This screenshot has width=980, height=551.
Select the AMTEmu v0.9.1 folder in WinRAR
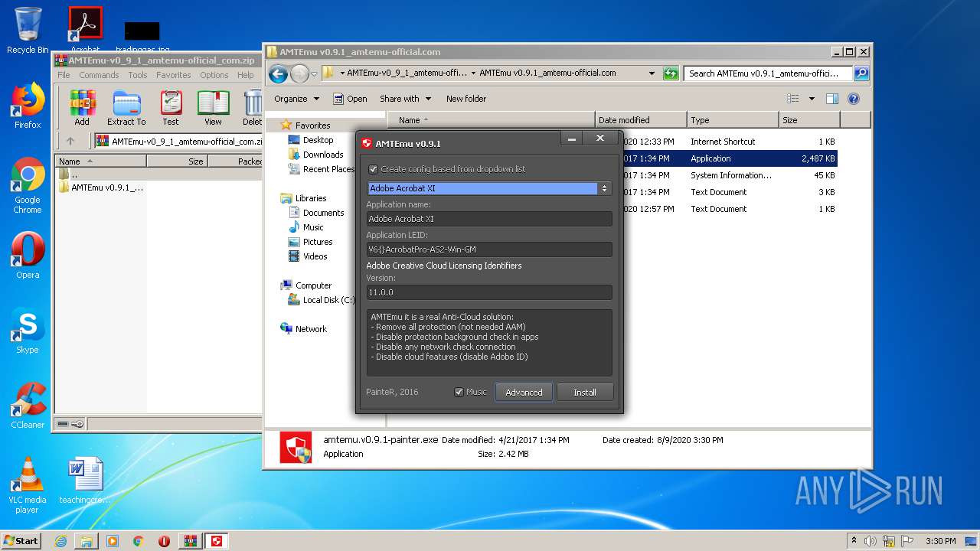(101, 187)
